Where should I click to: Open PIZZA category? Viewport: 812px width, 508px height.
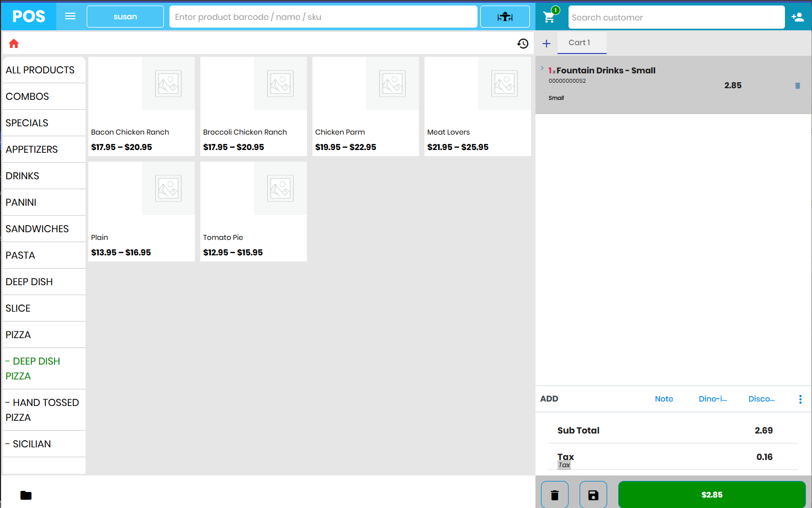[44, 335]
